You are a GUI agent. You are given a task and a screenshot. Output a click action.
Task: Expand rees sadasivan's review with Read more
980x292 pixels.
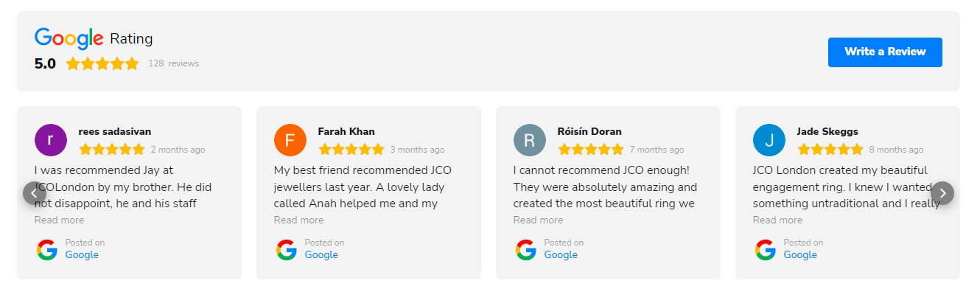tap(59, 220)
